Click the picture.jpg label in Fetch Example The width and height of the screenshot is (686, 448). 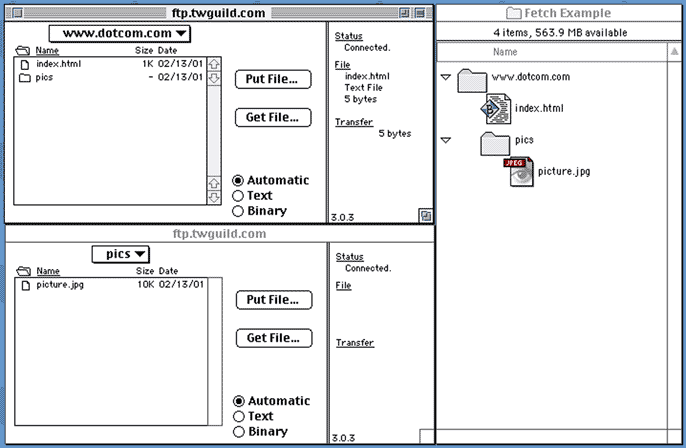(564, 172)
